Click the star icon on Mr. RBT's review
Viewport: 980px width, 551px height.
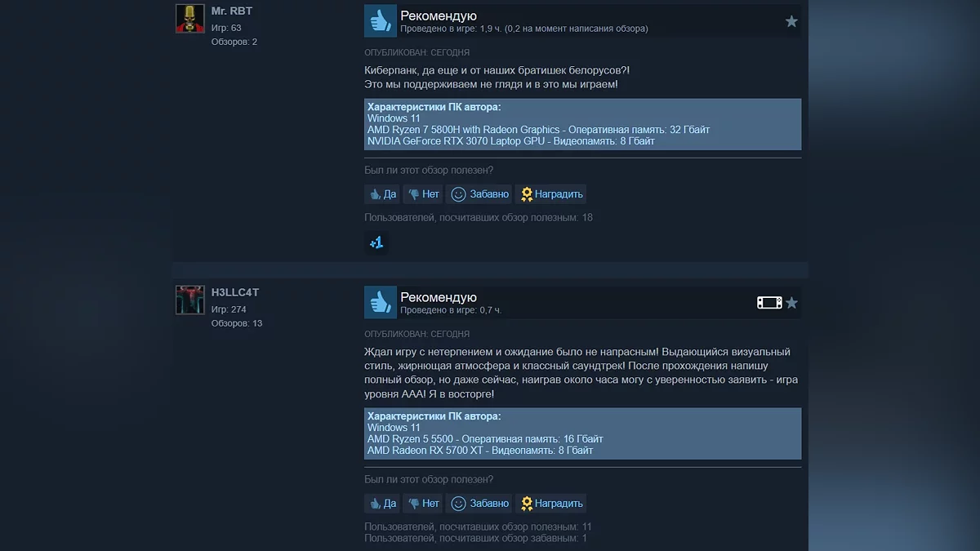click(x=791, y=21)
